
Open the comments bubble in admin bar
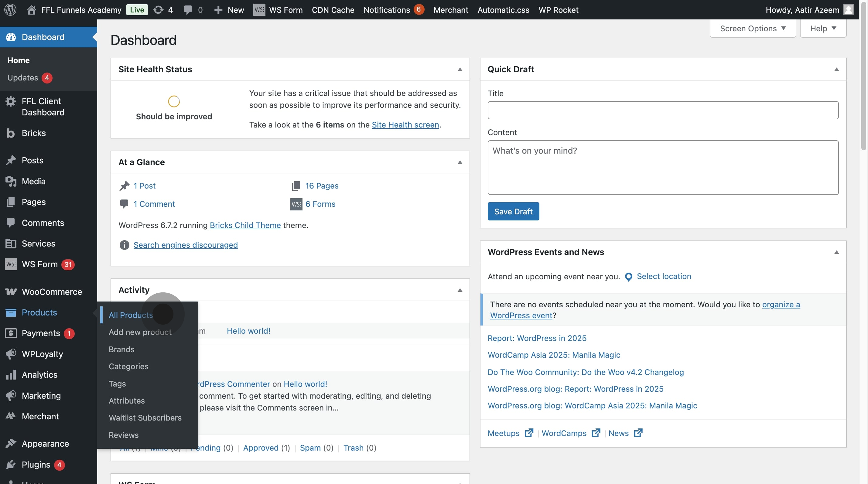point(188,10)
